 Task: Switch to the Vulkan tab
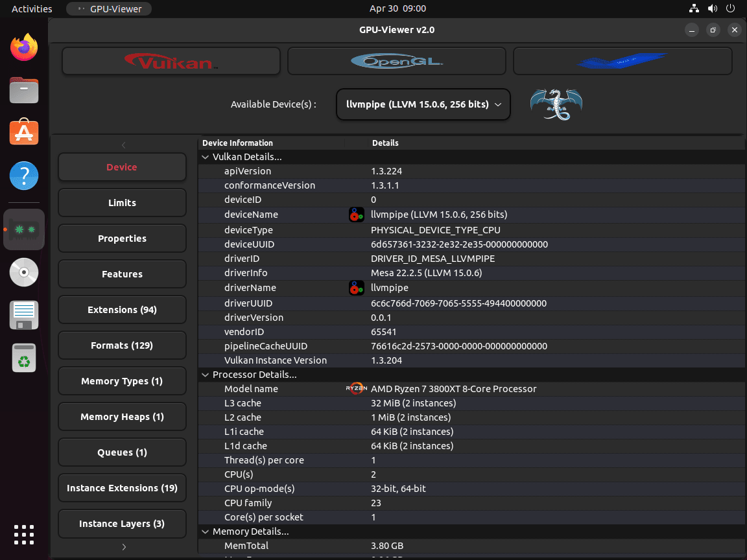[x=171, y=60]
